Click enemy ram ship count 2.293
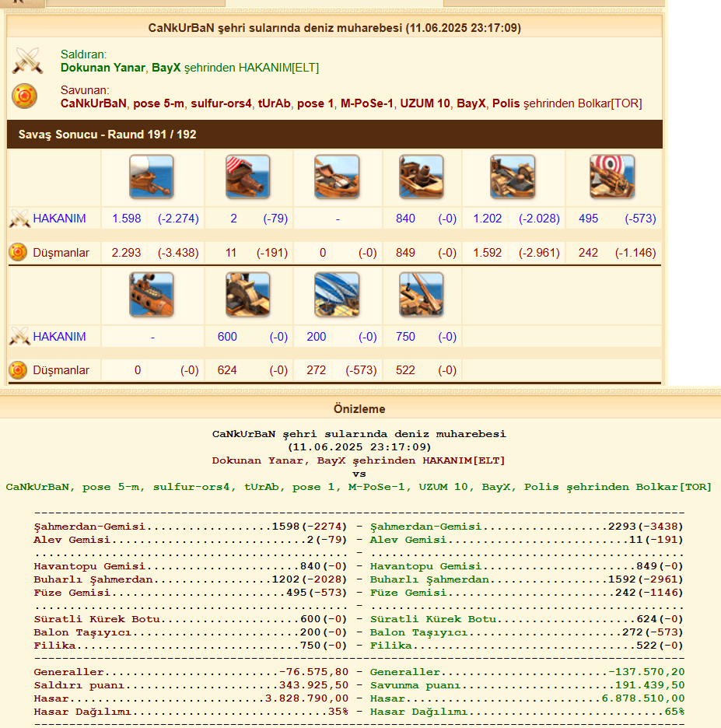The height and width of the screenshot is (728, 721). (126, 253)
